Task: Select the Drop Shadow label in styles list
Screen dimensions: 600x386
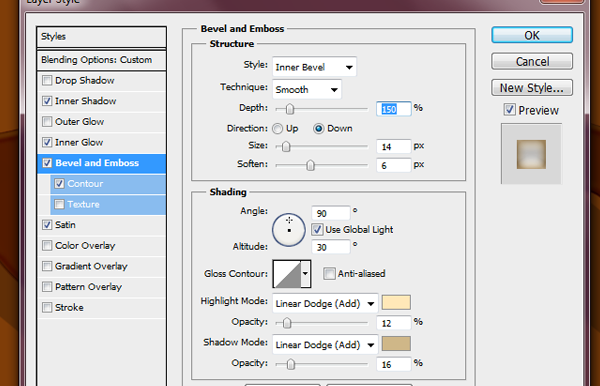Action: click(85, 80)
